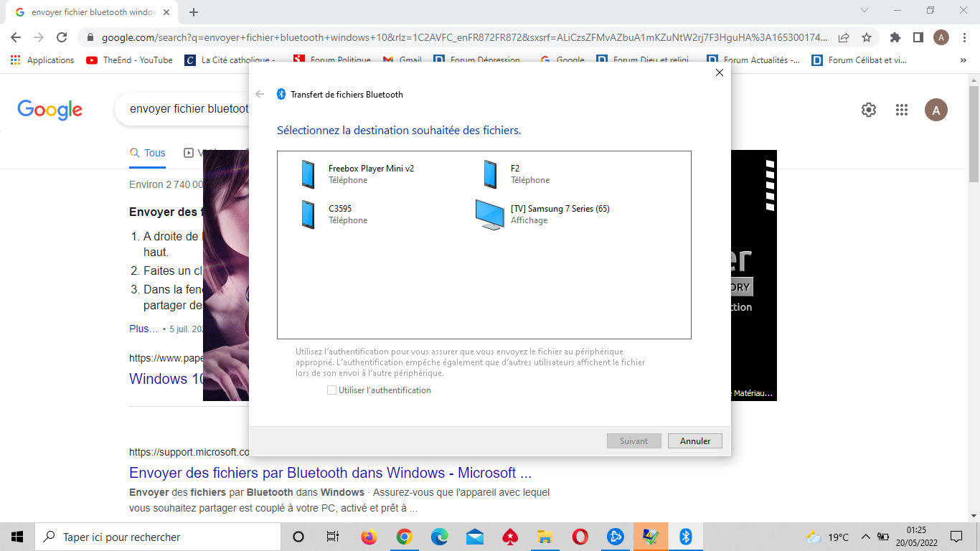Click the Plus… link in the snippet
Screen dimensions: 980x551
[143, 329]
